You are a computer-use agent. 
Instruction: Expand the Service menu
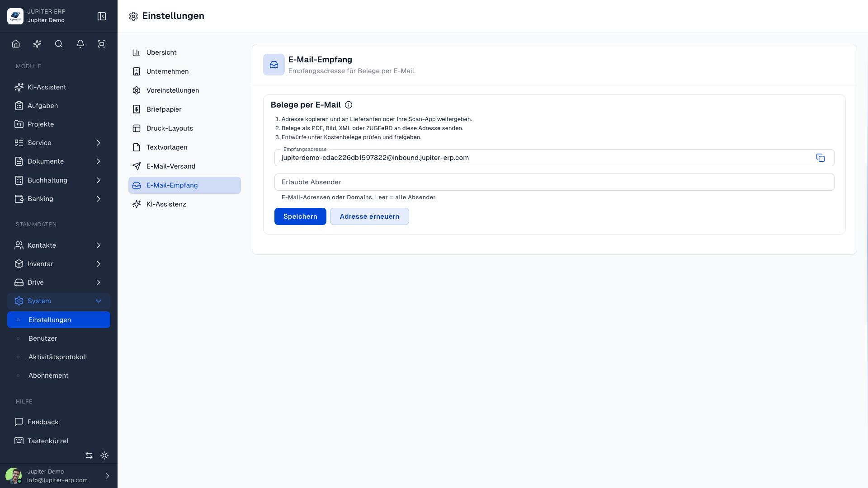(59, 143)
